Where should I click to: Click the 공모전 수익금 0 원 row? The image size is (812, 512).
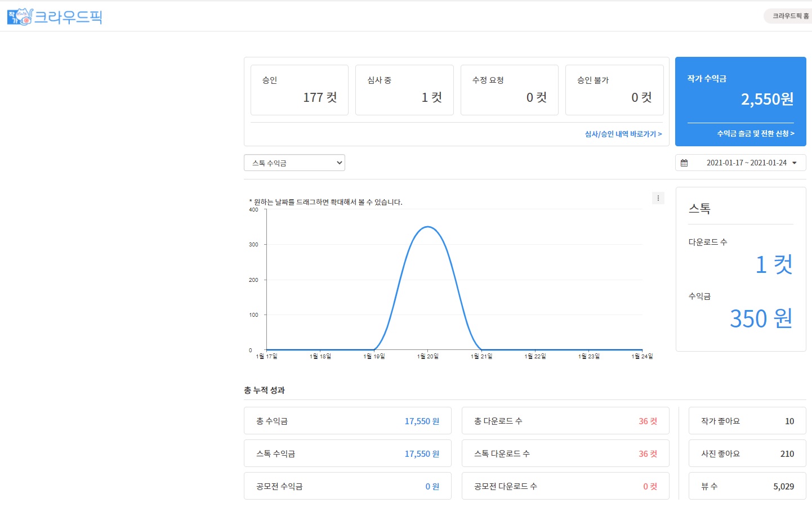(x=347, y=486)
